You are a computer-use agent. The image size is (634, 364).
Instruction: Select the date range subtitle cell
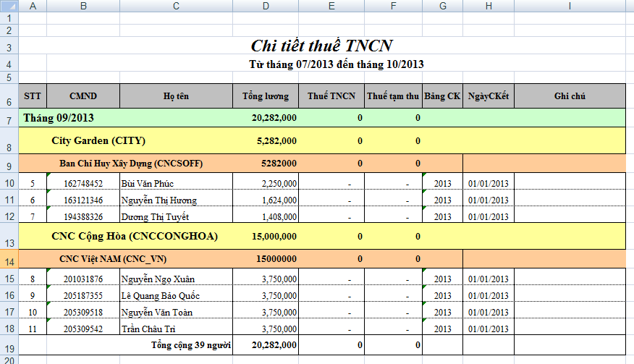pos(336,64)
